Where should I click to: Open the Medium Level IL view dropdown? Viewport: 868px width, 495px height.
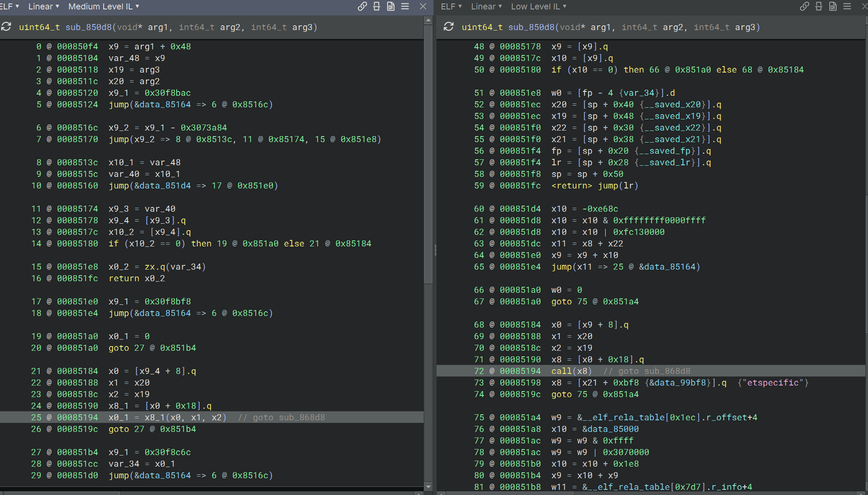tap(104, 6)
